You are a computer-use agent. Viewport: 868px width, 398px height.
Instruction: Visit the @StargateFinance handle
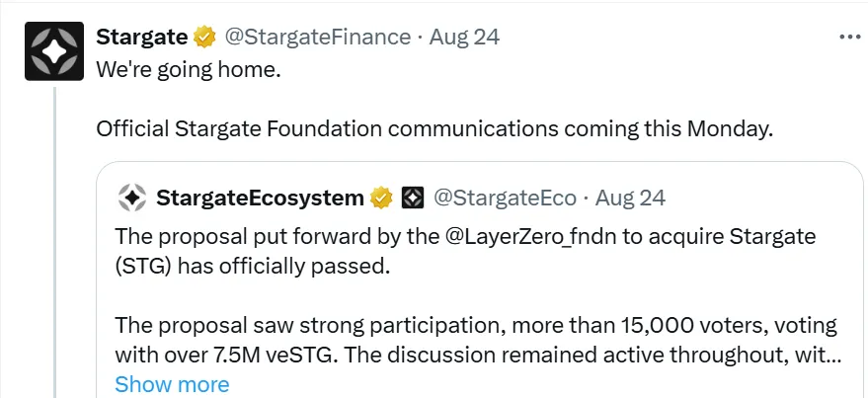click(318, 38)
